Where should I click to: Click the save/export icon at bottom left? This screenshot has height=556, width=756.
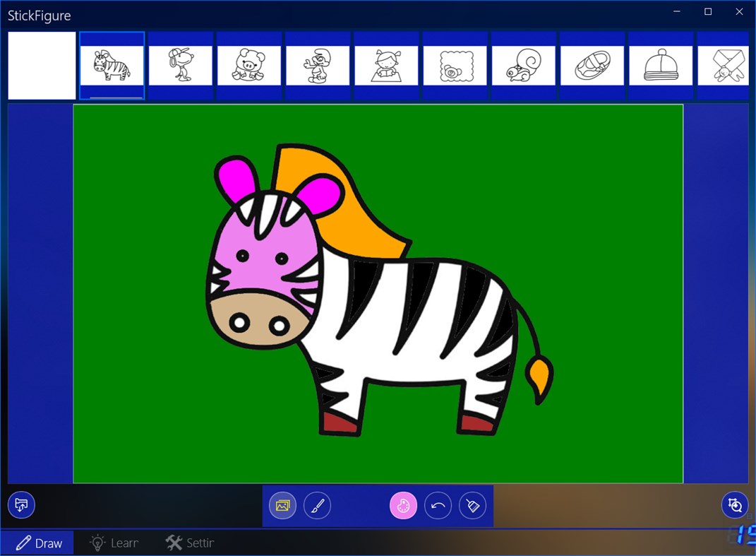pos(21,505)
